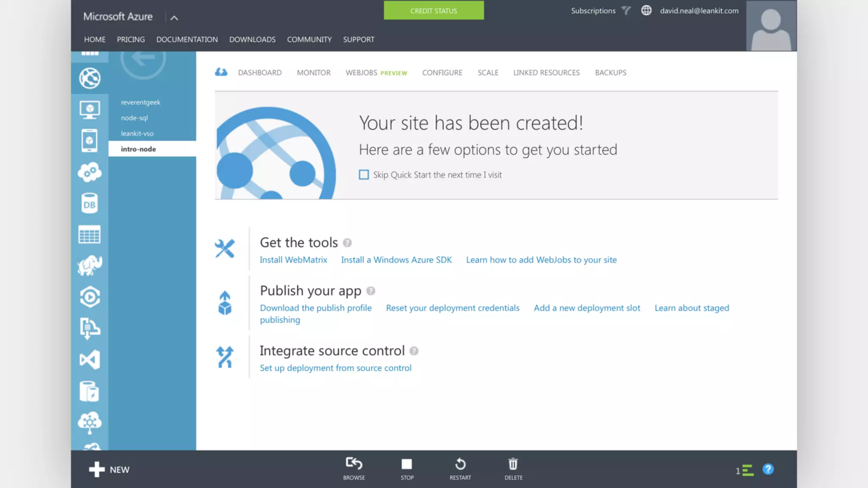Expand the Microsoft Azure header chevron
The width and height of the screenshot is (868, 488).
coord(174,18)
